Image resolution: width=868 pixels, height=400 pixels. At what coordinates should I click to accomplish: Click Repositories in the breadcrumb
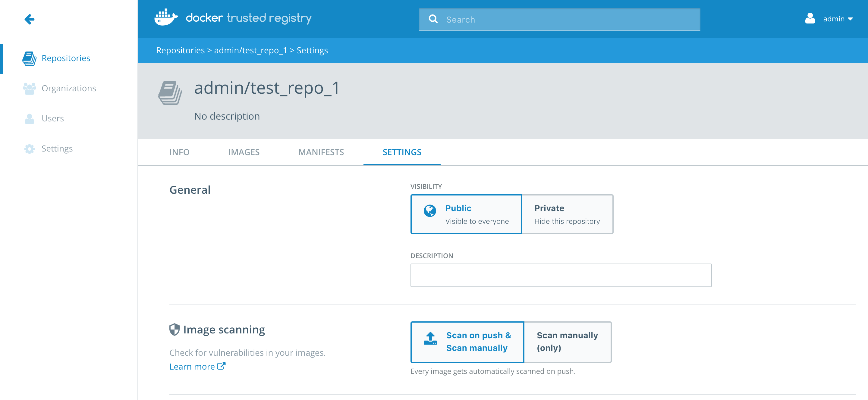point(180,50)
